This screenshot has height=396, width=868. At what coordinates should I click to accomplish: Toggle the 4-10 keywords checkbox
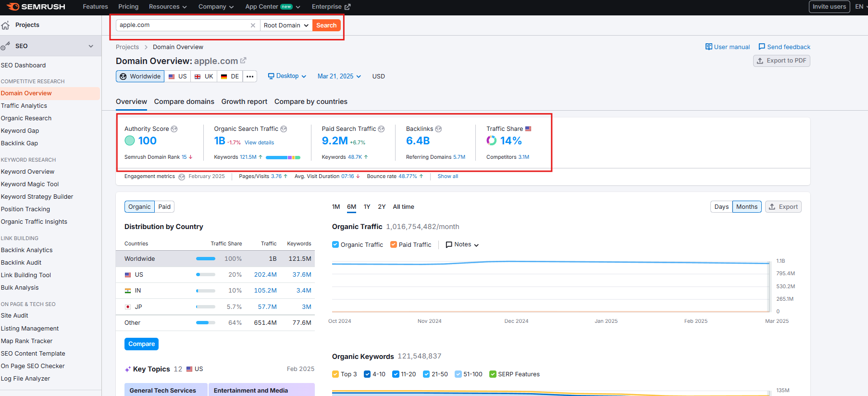pos(367,374)
